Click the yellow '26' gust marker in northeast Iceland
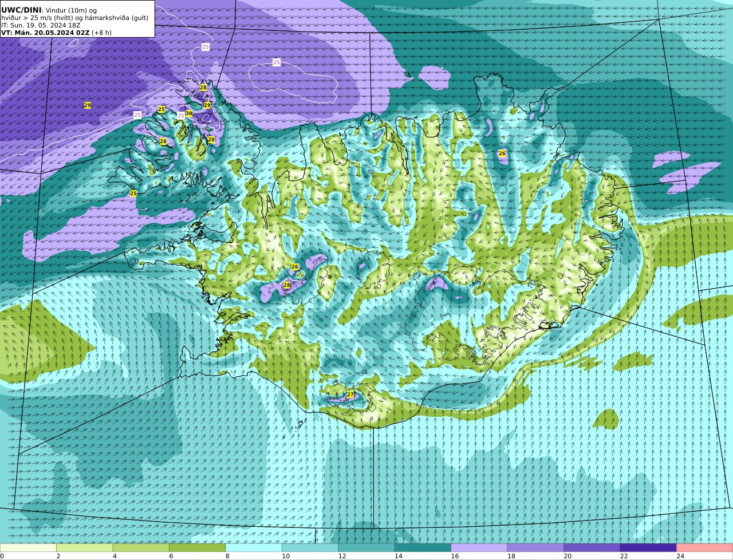The image size is (733, 560). tap(502, 153)
